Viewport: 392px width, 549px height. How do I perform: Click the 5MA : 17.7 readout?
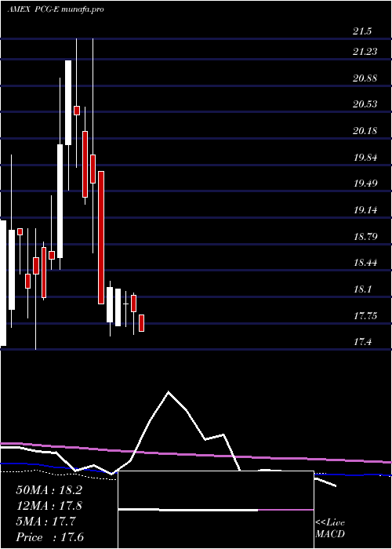47,522
